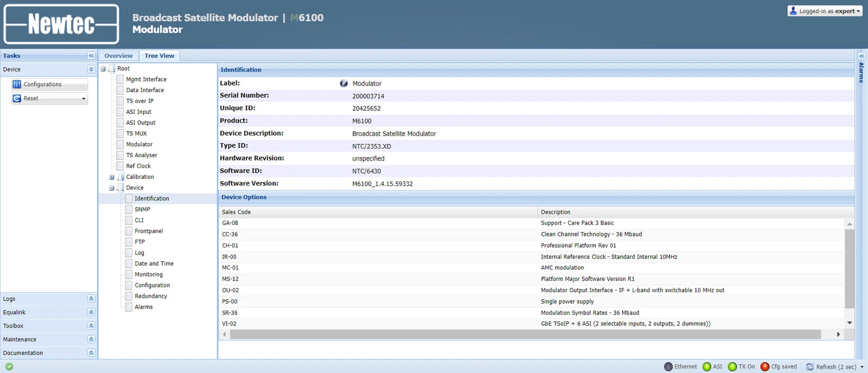868x373 pixels.
Task: Open CLI tree item
Action: pyautogui.click(x=140, y=220)
